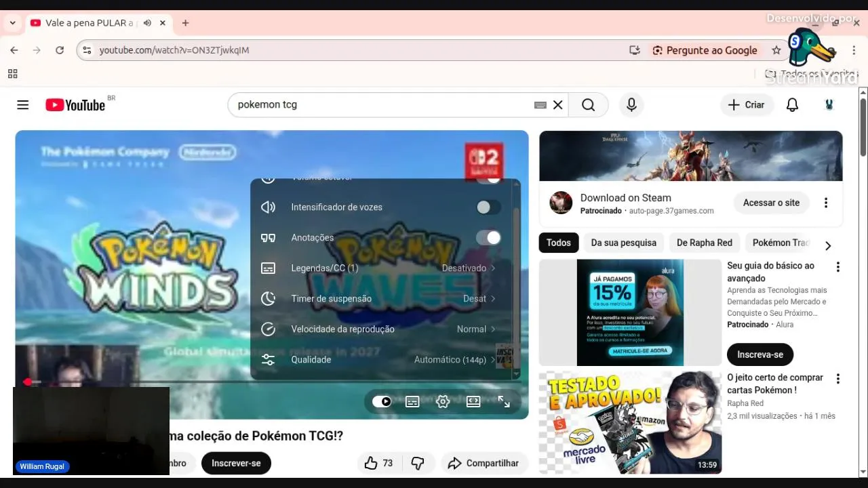Open Velocidade da reprodução submenu
868x488 pixels.
(382, 329)
